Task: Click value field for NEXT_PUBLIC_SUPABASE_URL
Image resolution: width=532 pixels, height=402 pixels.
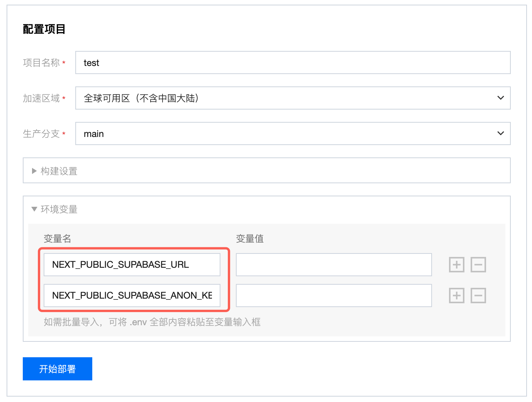Action: point(334,265)
